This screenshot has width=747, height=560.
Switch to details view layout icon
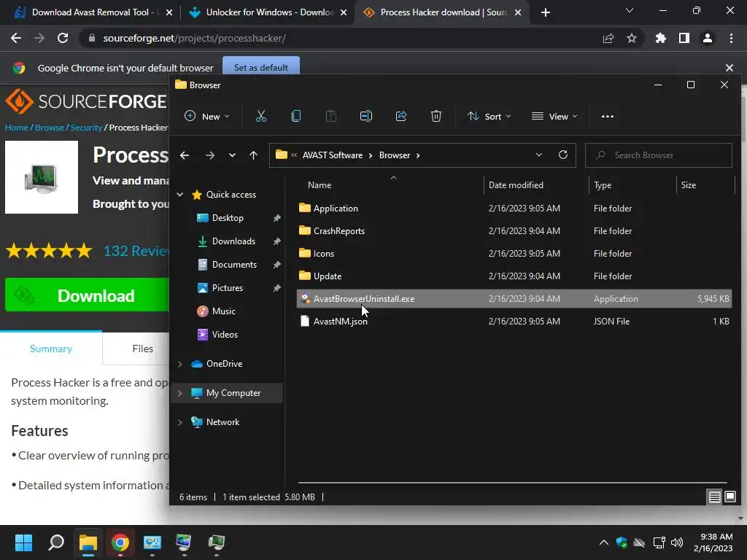pyautogui.click(x=715, y=497)
